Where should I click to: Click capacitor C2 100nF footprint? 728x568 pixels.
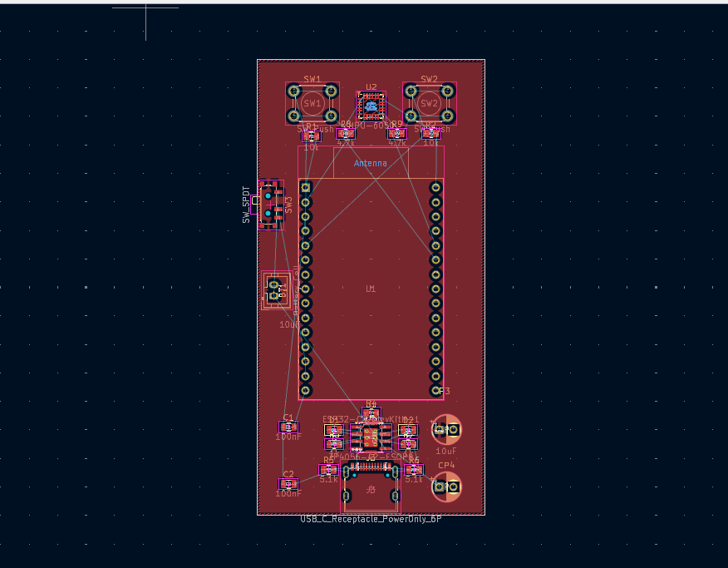288,484
